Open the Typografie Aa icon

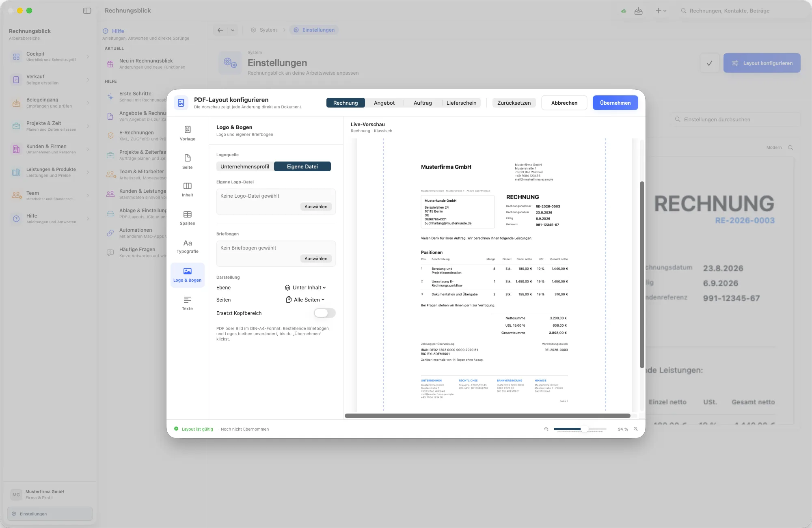188,243
